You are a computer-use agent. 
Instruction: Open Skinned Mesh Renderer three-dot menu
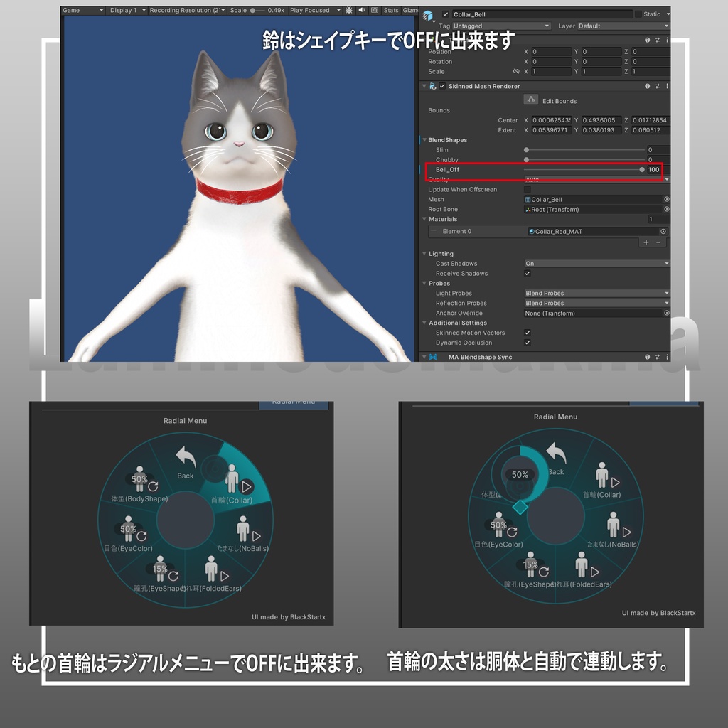coord(667,86)
